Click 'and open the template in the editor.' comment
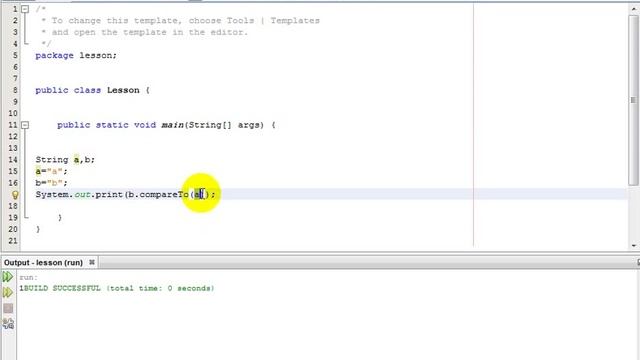Viewport: 640px width, 360px height. [144, 32]
